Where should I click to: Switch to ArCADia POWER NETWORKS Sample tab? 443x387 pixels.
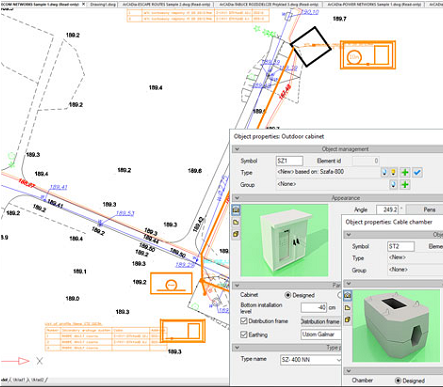tap(373, 5)
